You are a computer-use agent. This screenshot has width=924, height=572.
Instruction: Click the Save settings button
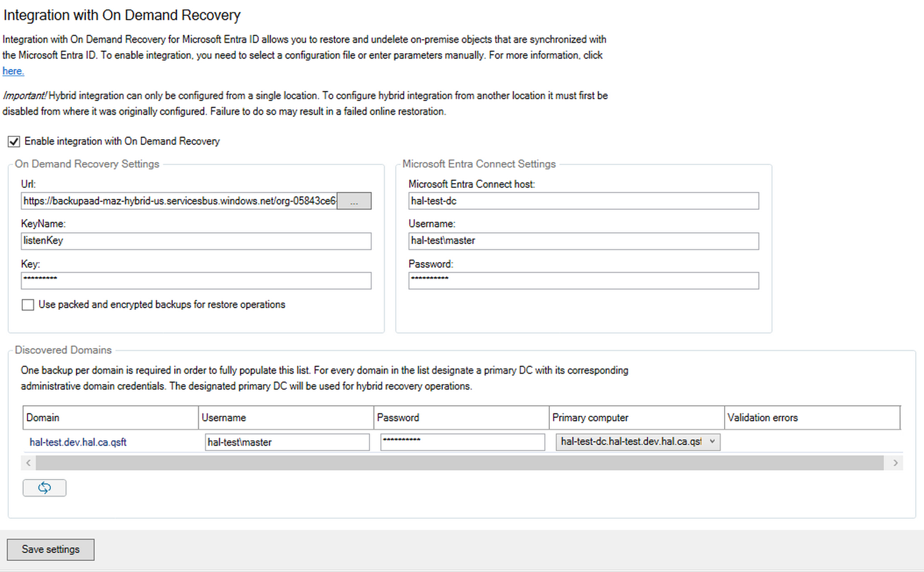(50, 549)
